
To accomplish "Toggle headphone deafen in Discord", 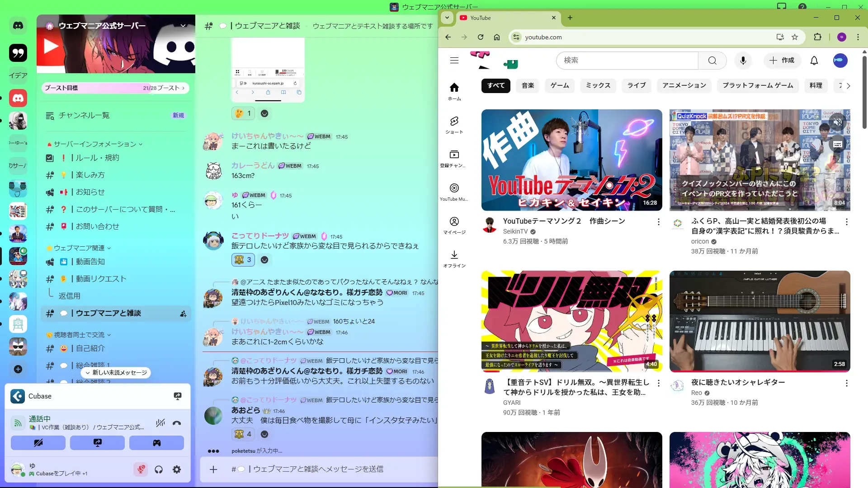I will pos(159,469).
